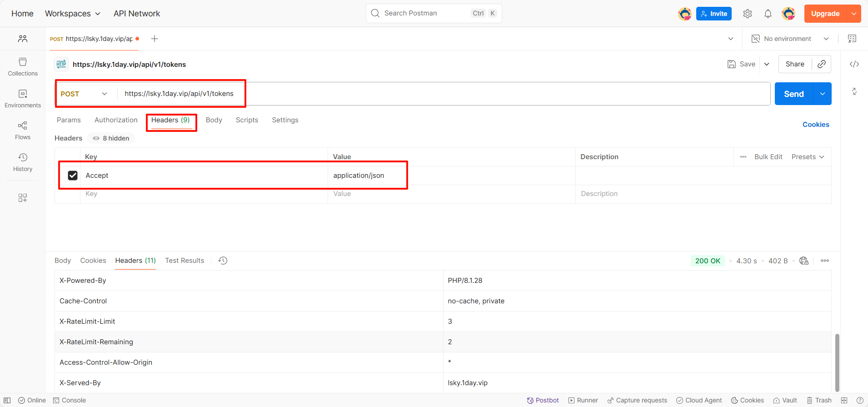
Task: Open the Collections sidebar panel
Action: (x=23, y=66)
